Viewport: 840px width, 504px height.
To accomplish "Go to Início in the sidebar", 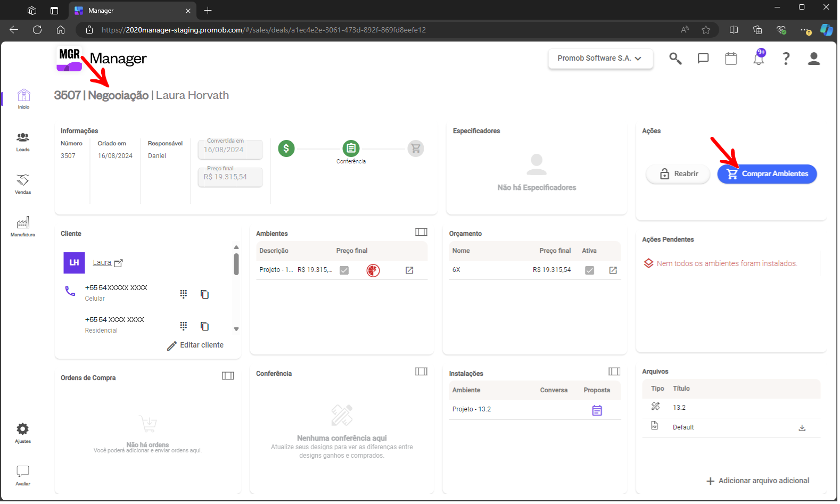I will tap(23, 99).
